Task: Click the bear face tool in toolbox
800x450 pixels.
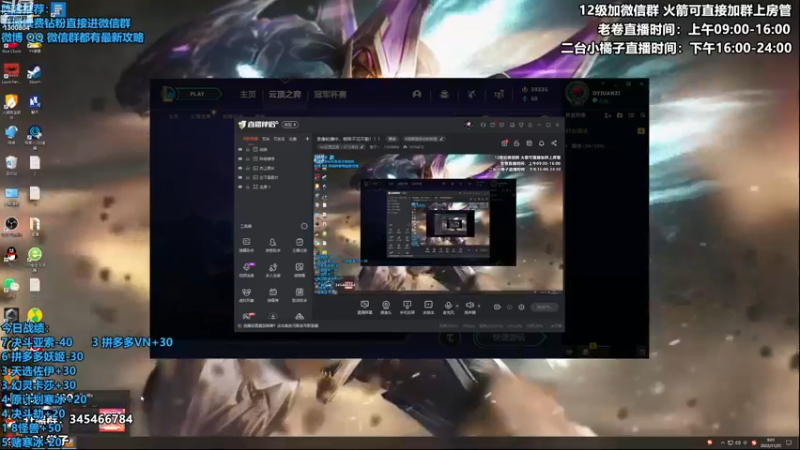Action: pyautogui.click(x=246, y=294)
